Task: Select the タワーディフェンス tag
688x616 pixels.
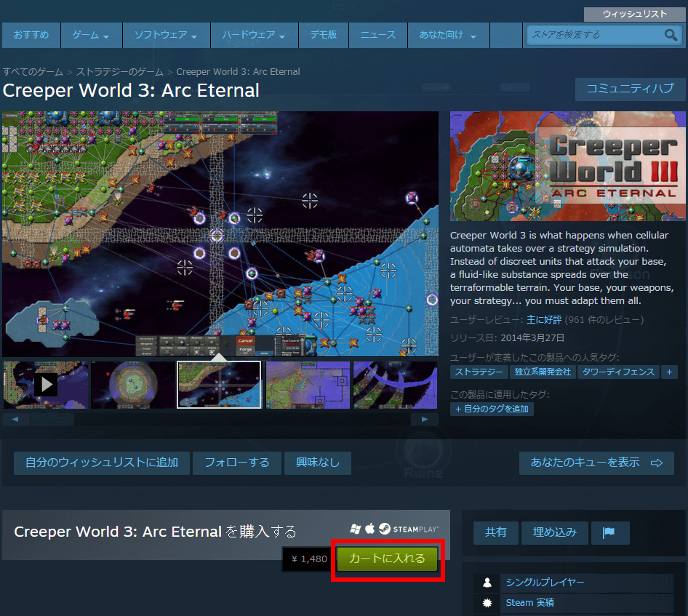Action: [x=618, y=372]
